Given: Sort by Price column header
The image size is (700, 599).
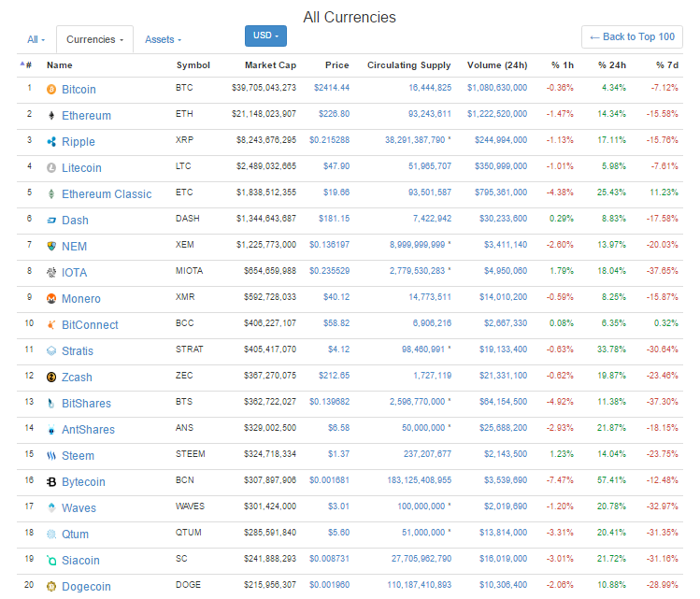Looking at the screenshot, I should pyautogui.click(x=337, y=65).
